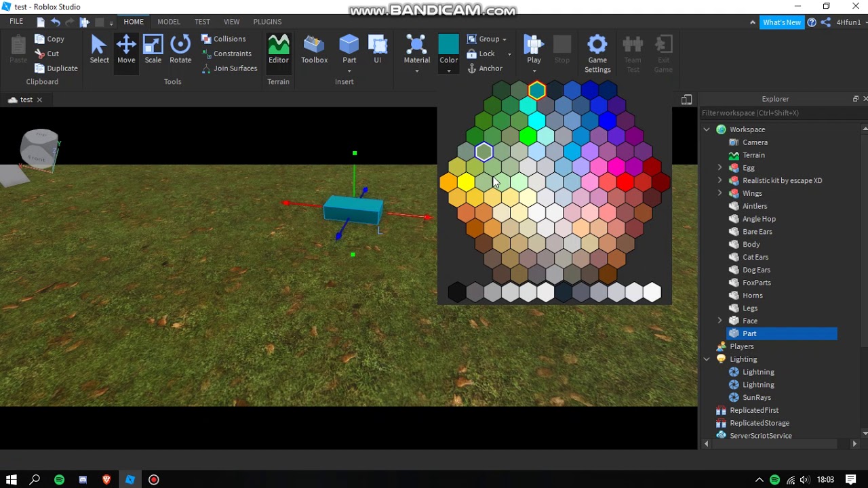Activate the Rotate tool
Screen dimensions: 868x488
180,49
